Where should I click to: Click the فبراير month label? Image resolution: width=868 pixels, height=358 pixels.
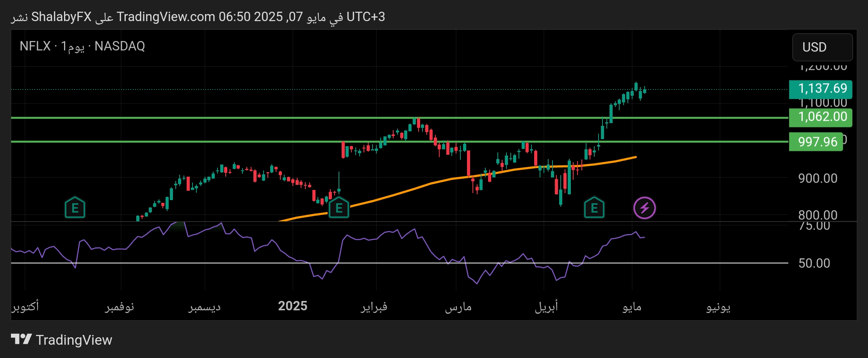coord(374,307)
